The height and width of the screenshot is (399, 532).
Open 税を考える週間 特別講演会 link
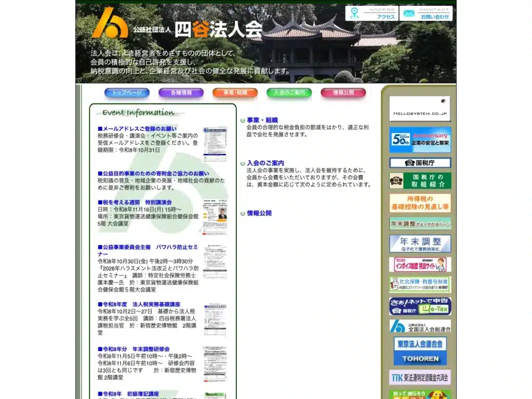point(135,202)
